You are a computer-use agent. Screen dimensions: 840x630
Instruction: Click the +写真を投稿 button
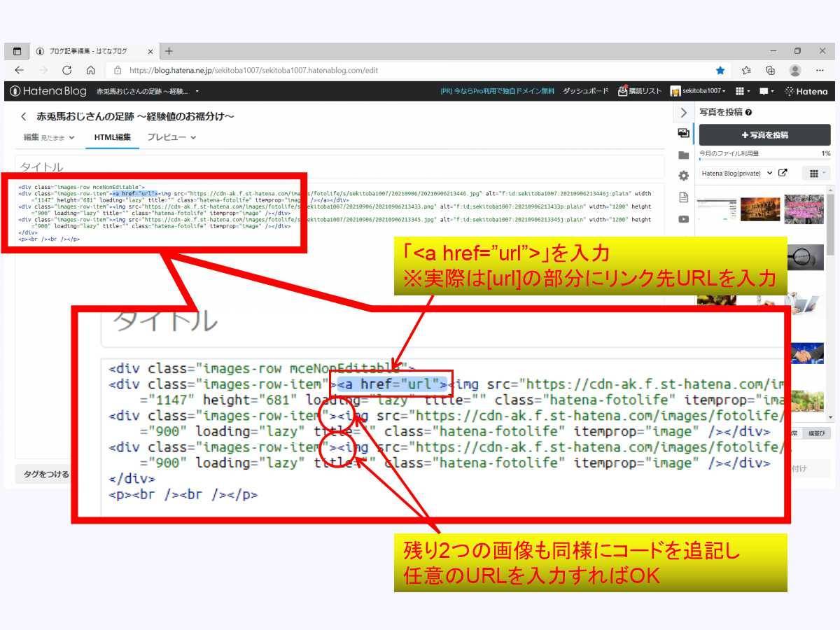(764, 135)
